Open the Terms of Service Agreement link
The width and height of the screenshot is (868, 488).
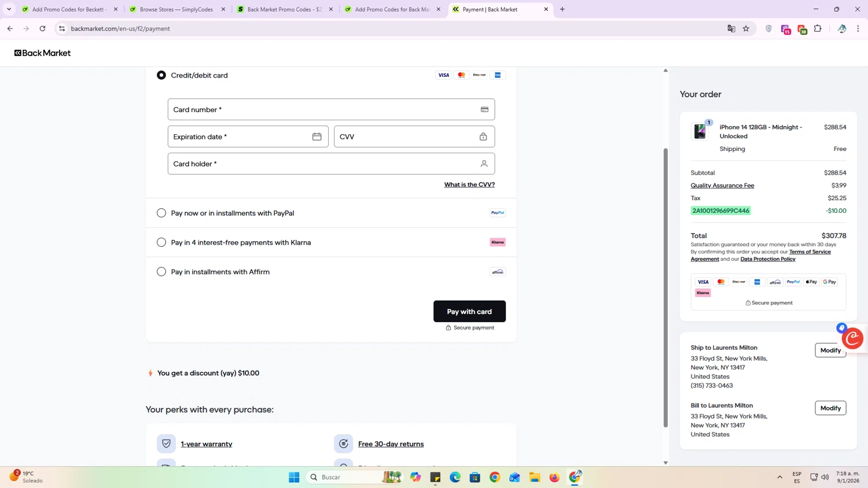coord(760,255)
